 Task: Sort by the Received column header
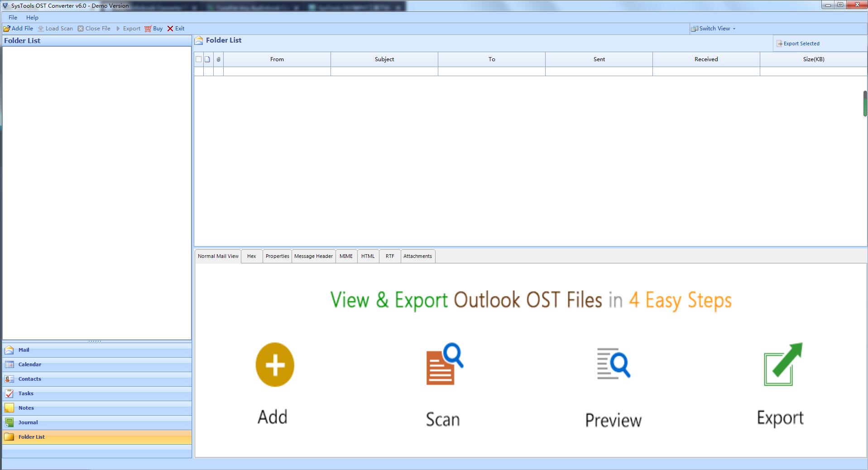click(x=706, y=59)
